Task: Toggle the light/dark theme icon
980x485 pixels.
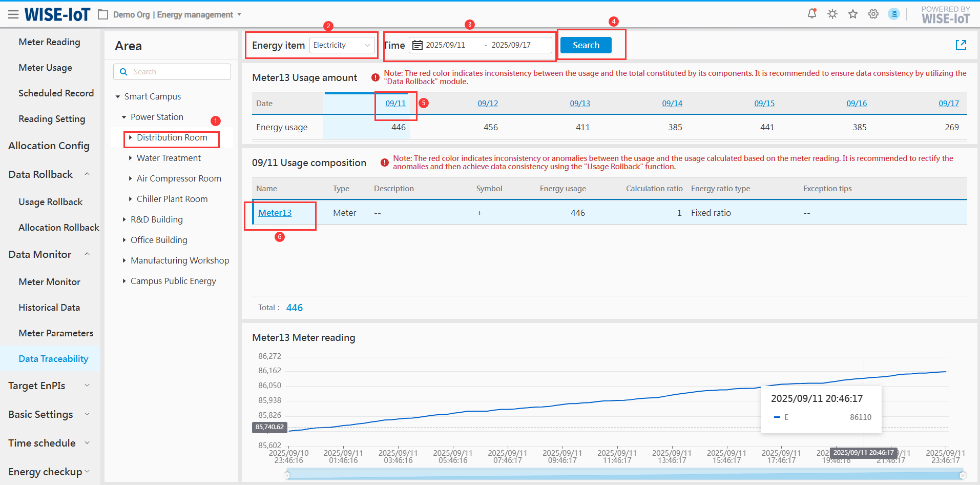Action: pyautogui.click(x=832, y=14)
